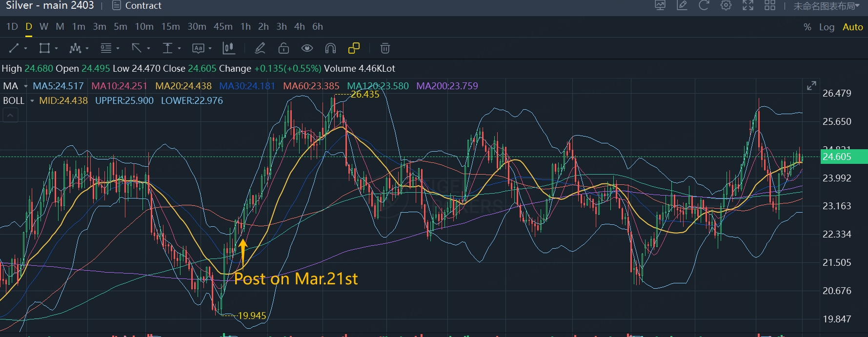
Task: Select the wave pattern drawing tool
Action: (x=75, y=48)
